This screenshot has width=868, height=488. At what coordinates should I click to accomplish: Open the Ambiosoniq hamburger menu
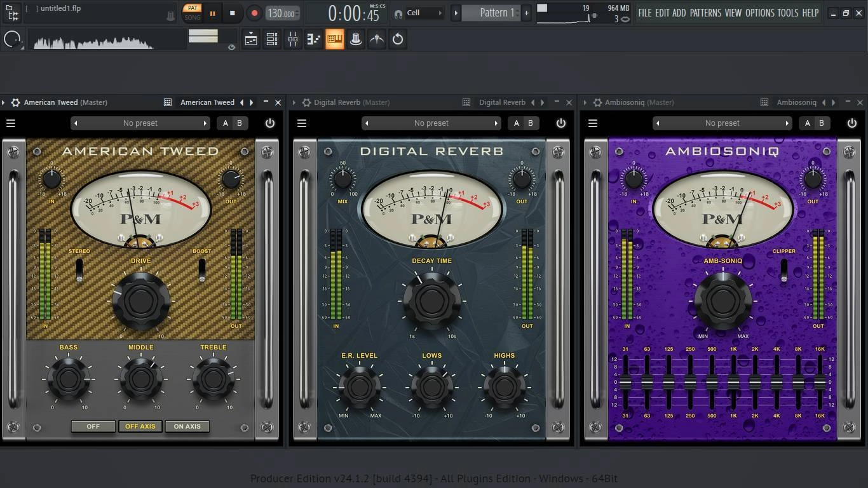[x=593, y=123]
